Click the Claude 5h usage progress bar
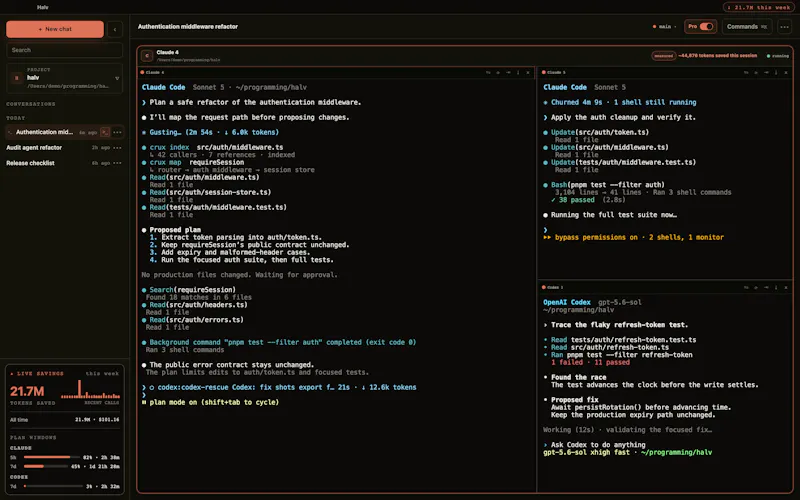 (x=51, y=457)
